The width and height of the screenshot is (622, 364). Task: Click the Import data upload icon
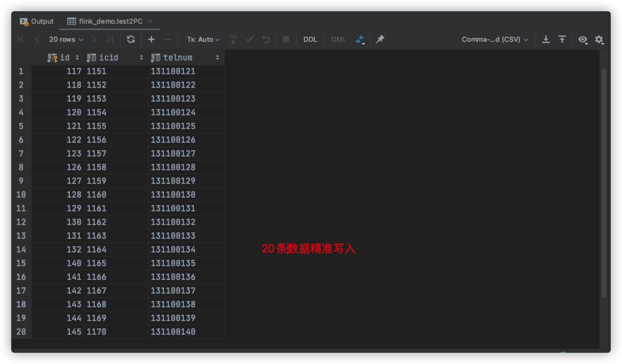562,39
